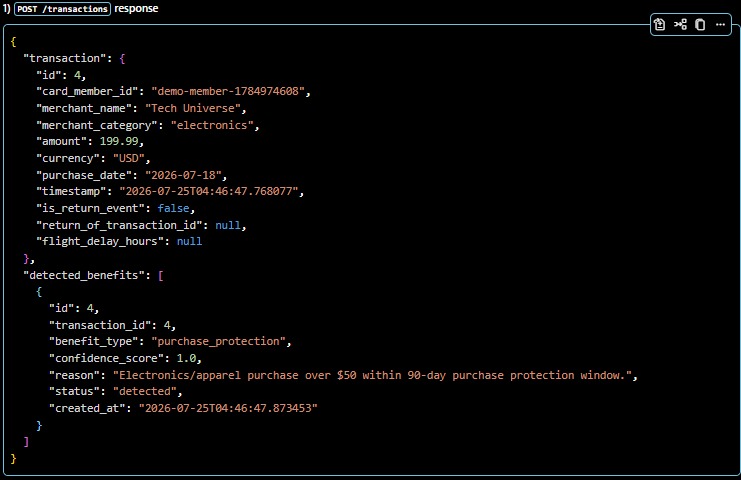The height and width of the screenshot is (480, 741).
Task: Click the "purchase_date" key
Action: 84,175
